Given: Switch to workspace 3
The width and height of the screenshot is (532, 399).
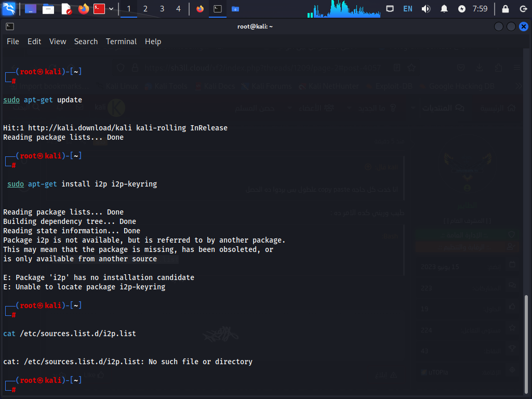Looking at the screenshot, I should point(162,9).
